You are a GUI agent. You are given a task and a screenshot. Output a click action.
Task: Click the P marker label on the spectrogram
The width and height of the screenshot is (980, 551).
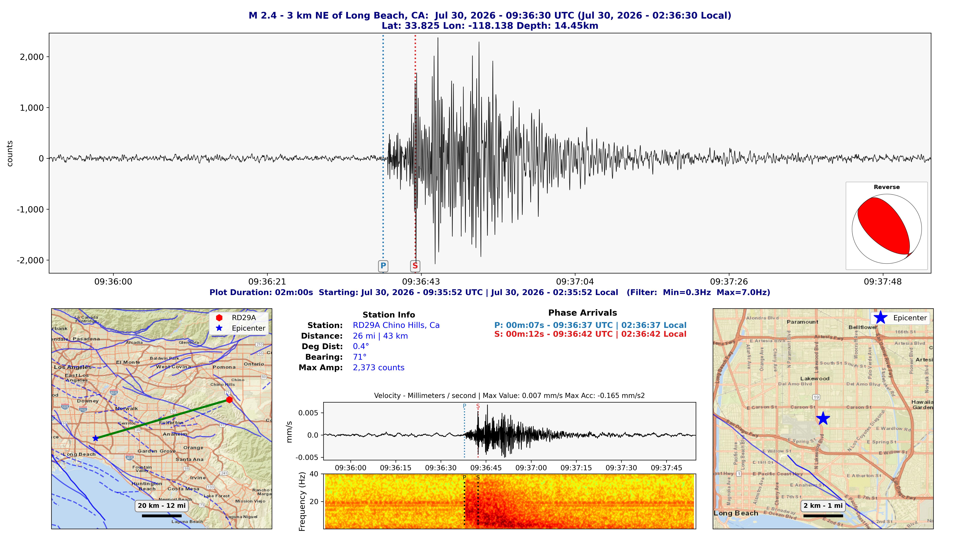(464, 478)
